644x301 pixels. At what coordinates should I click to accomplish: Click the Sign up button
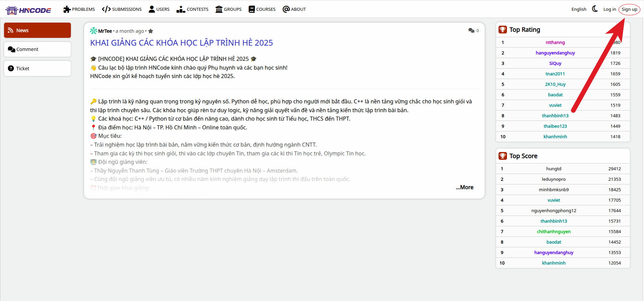pos(629,9)
